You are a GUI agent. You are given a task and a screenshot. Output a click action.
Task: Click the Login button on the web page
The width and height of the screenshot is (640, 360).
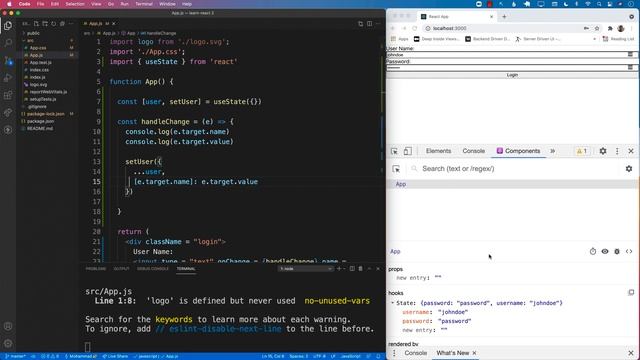512,75
